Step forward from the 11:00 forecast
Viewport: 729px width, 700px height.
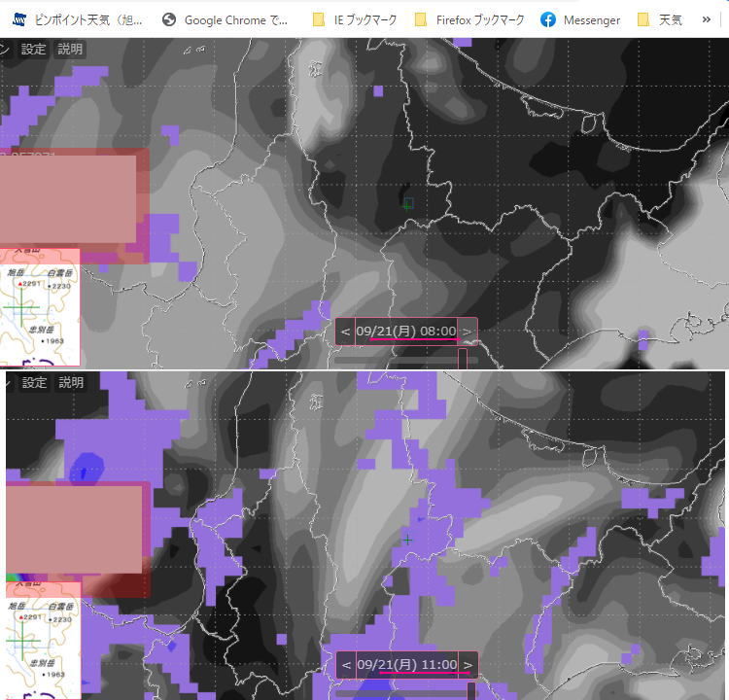tap(468, 665)
